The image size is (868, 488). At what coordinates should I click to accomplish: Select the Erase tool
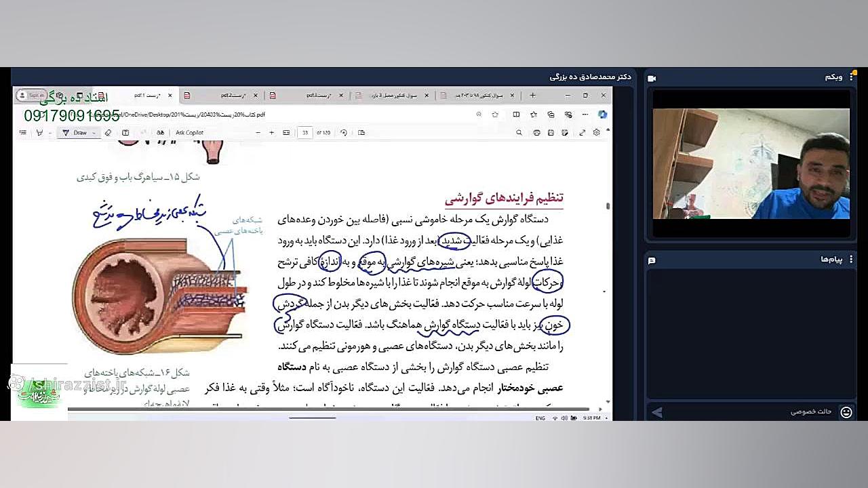(108, 133)
